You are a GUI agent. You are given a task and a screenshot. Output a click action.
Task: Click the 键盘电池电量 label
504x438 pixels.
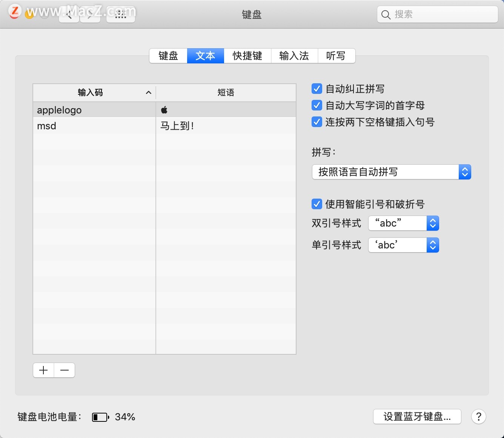pos(49,417)
